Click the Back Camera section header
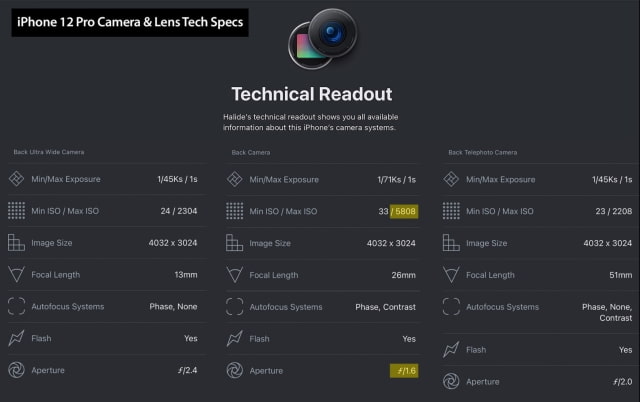 click(x=251, y=152)
